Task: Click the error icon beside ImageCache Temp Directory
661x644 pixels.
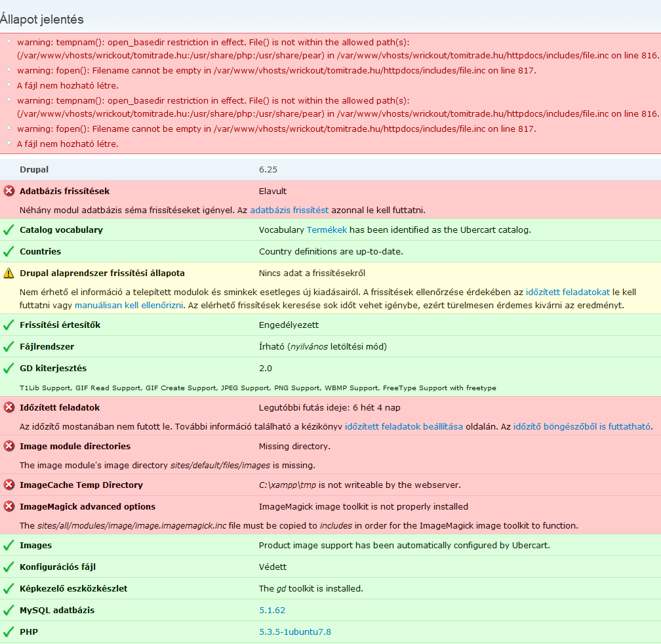Action: point(9,485)
